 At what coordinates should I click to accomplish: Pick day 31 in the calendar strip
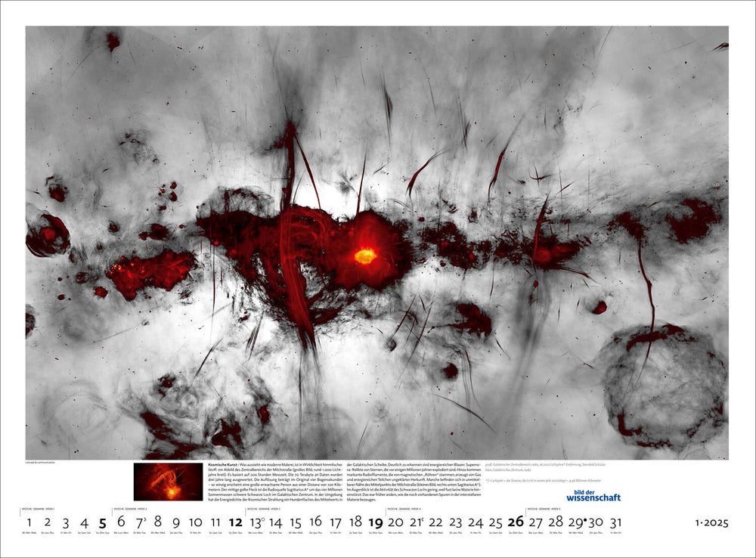(614, 522)
